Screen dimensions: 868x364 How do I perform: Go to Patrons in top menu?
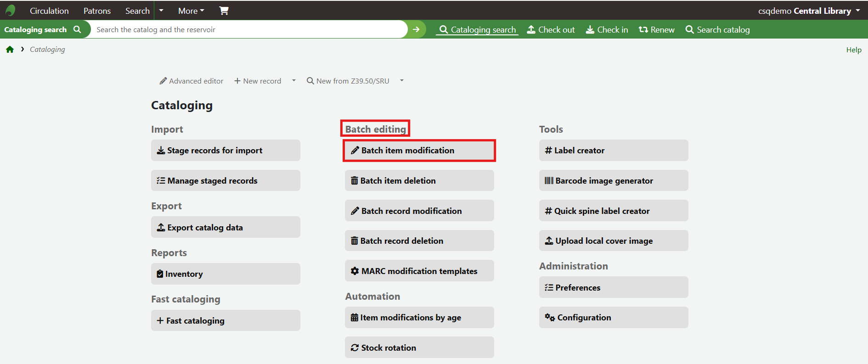(x=97, y=11)
